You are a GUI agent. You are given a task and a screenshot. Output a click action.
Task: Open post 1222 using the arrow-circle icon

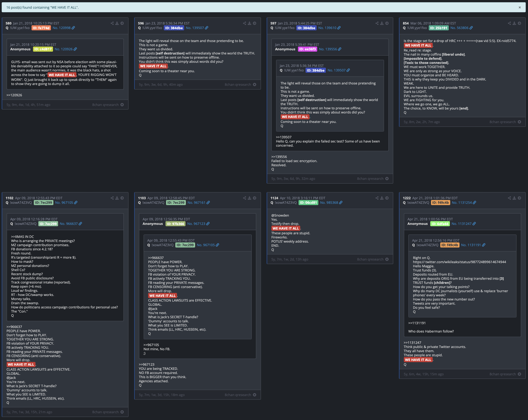point(520,198)
